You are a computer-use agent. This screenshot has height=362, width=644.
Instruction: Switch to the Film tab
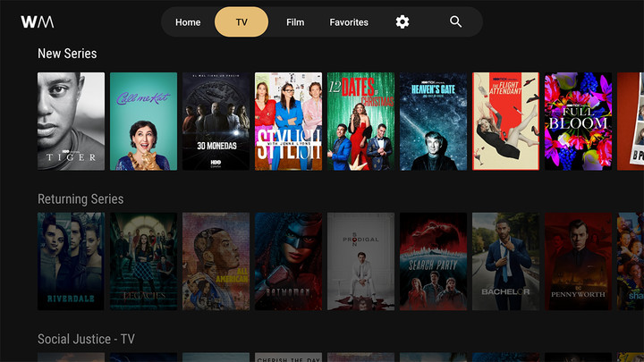[x=295, y=22]
